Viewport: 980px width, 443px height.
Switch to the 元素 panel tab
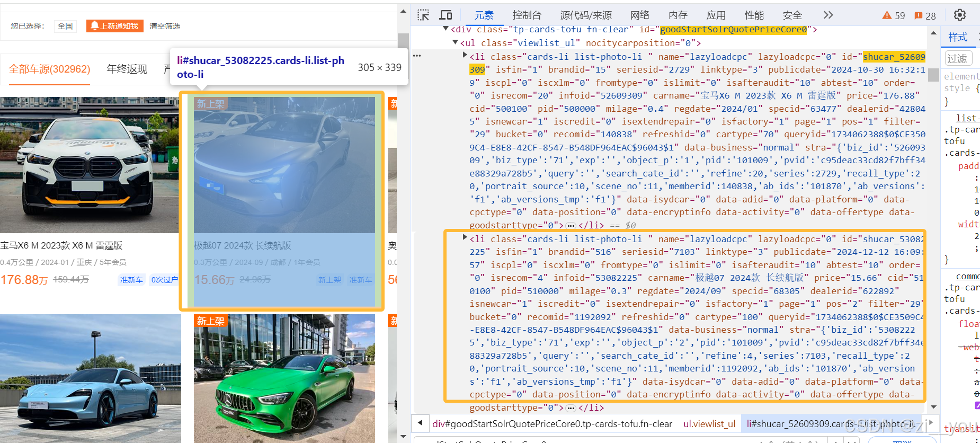pyautogui.click(x=484, y=15)
